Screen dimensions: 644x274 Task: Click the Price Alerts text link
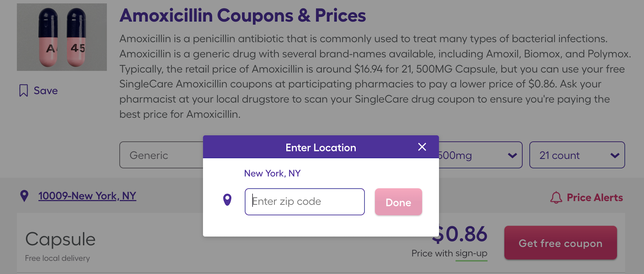(x=594, y=197)
